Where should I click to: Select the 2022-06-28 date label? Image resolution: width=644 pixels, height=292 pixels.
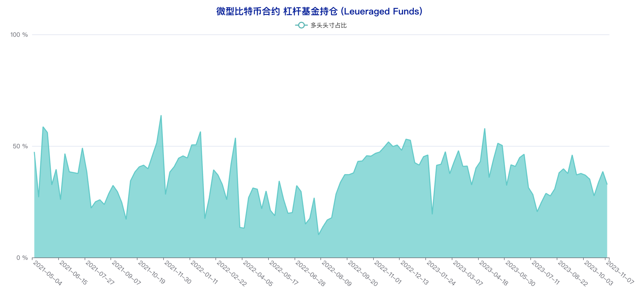pyautogui.click(x=310, y=273)
